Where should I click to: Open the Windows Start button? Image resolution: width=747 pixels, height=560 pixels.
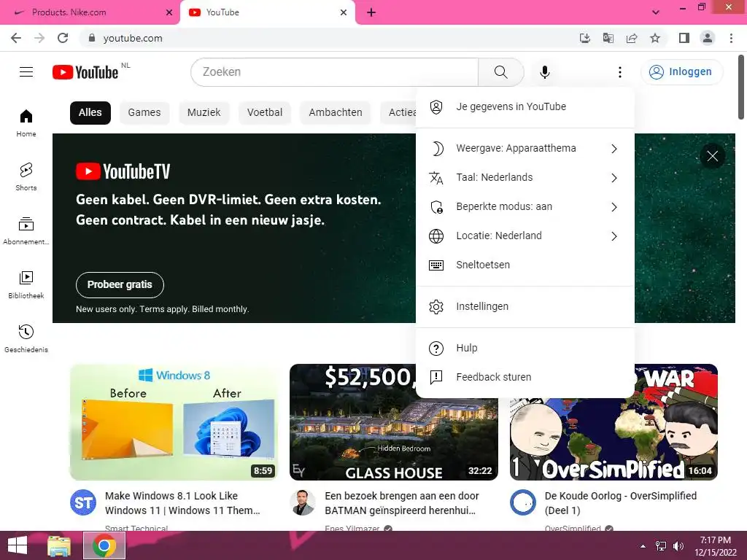18,545
